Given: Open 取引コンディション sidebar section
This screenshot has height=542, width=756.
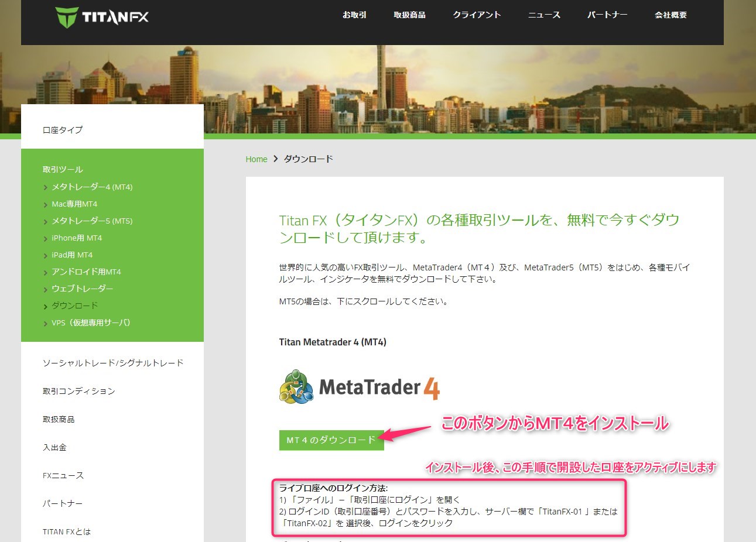Looking at the screenshot, I should coord(79,391).
